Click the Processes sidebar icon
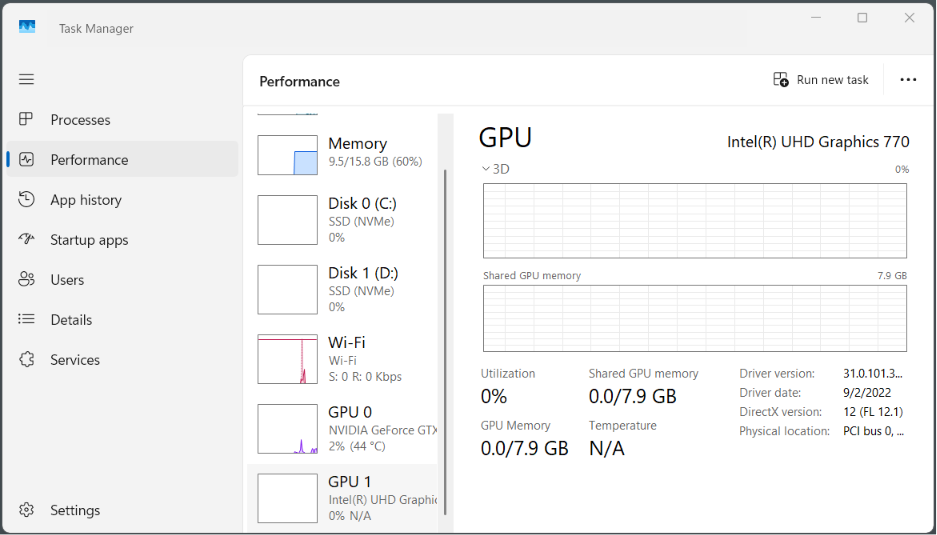Screen dimensions: 937x535 point(26,120)
